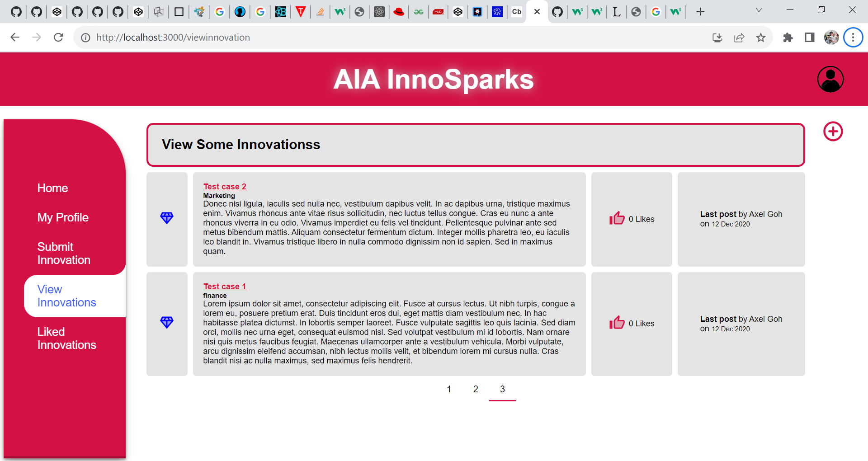This screenshot has width=868, height=461.
Task: Go to Liked Innovations in sidebar
Action: click(66, 338)
